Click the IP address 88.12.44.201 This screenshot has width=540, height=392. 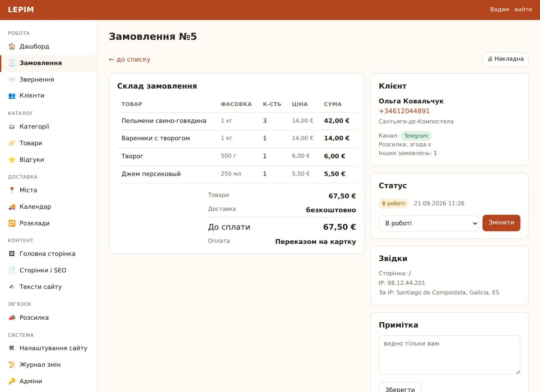click(406, 283)
